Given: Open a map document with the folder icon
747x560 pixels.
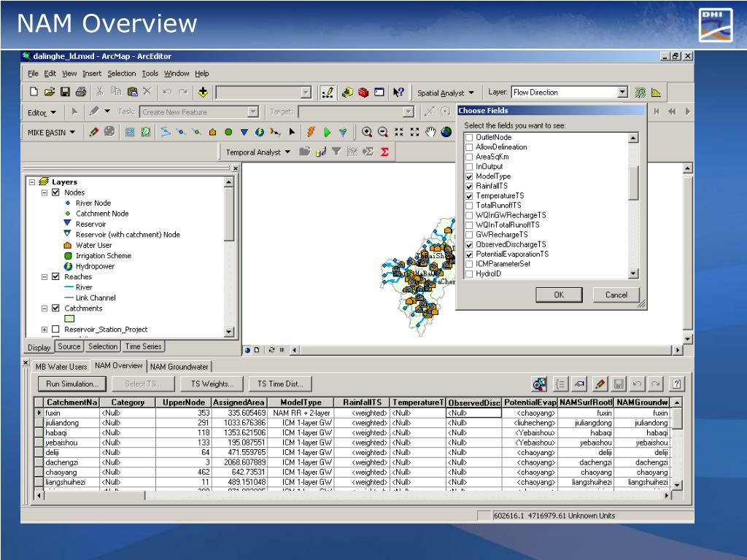Looking at the screenshot, I should click(x=50, y=92).
